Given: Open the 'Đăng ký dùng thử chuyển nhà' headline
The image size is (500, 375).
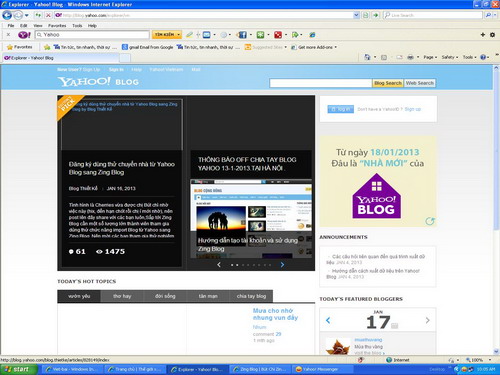Looking at the screenshot, I should point(122,168).
